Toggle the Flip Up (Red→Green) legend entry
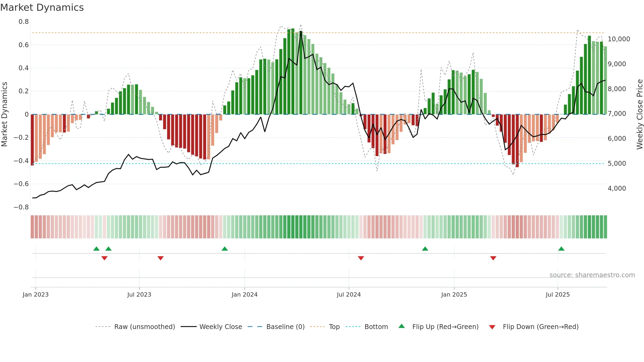 click(438, 327)
